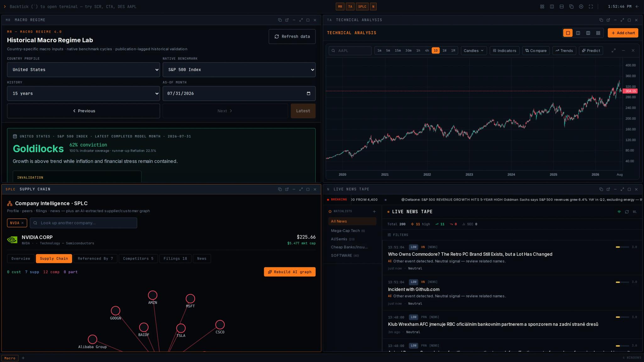The image size is (644, 362).
Task: Click the back arrow beside the clock
Action: pyautogui.click(x=637, y=7)
